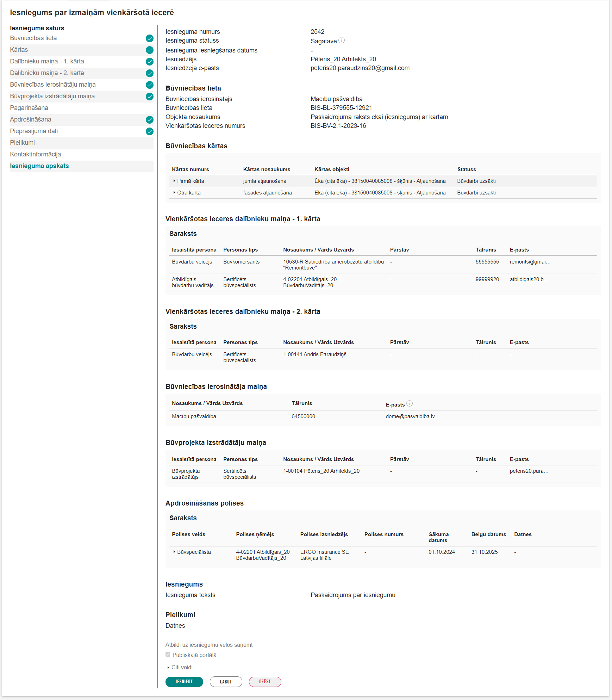Screen dimensions: 612x700
Task: Go to Pieprasījuma dati section
Action: click(x=34, y=131)
